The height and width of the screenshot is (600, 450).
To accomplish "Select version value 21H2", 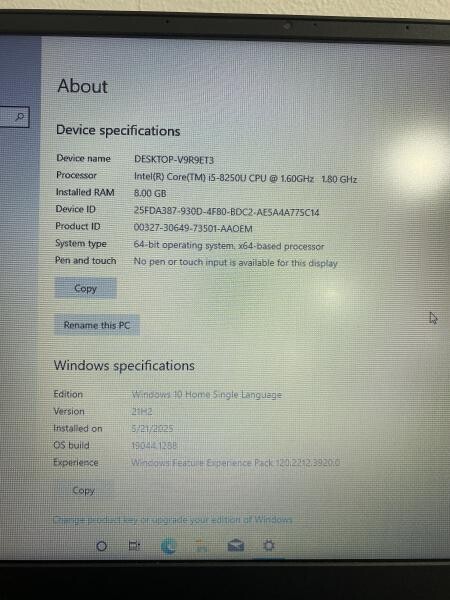I will [x=142, y=412].
